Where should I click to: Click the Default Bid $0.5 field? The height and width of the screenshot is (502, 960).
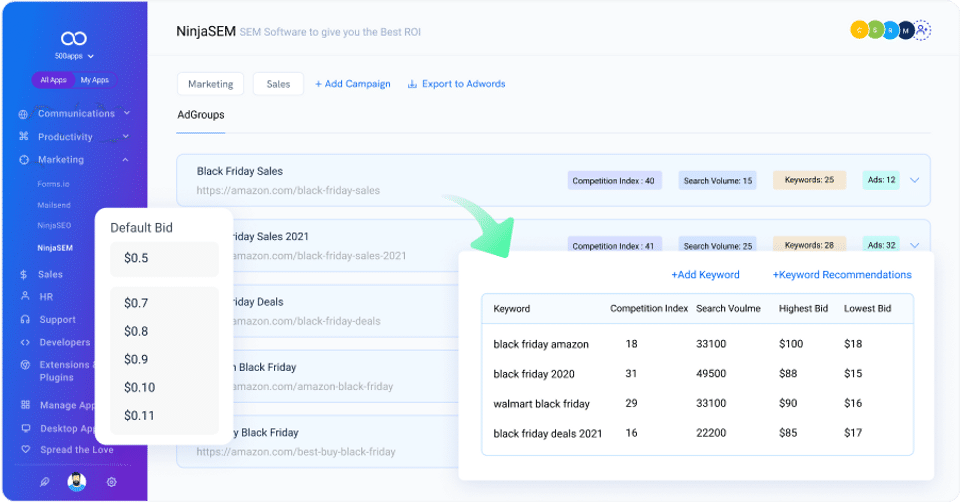(164, 258)
